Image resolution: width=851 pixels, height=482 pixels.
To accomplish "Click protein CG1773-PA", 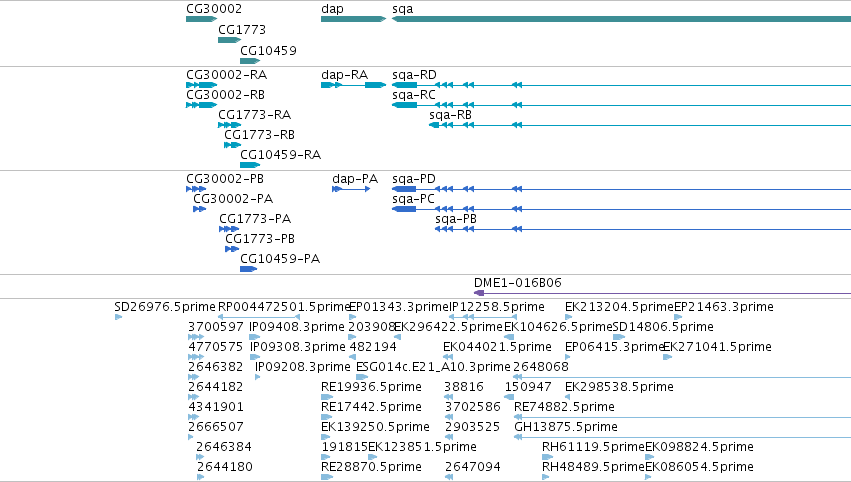I will (255, 219).
